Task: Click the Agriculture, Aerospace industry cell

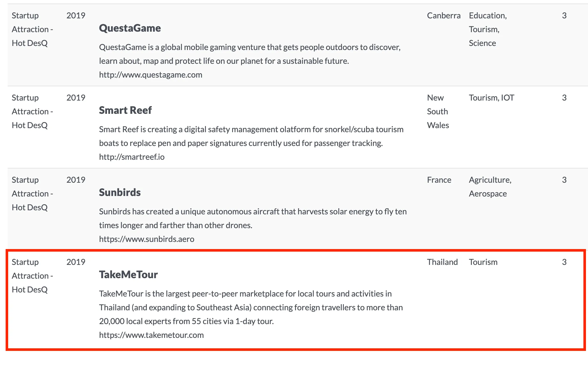Action: [490, 187]
